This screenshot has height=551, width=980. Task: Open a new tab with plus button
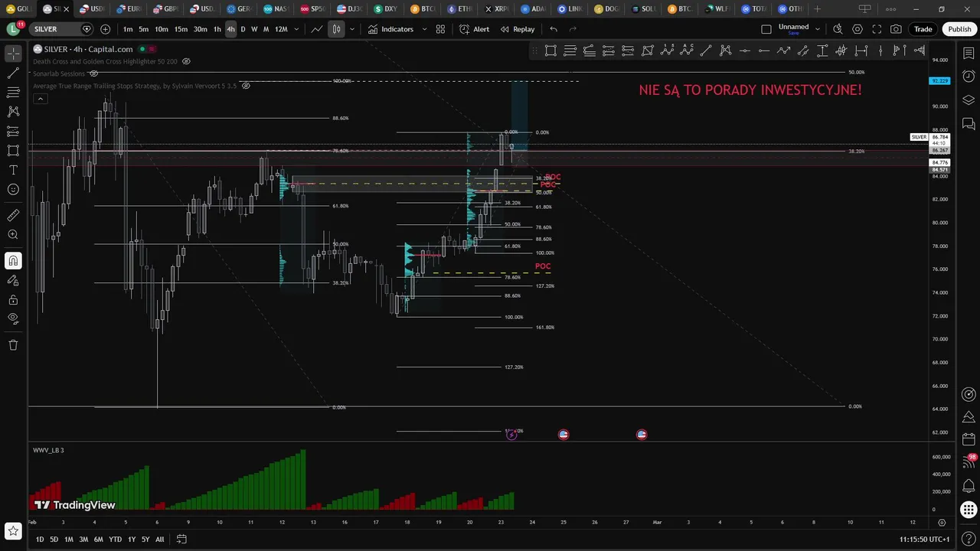[x=817, y=9]
